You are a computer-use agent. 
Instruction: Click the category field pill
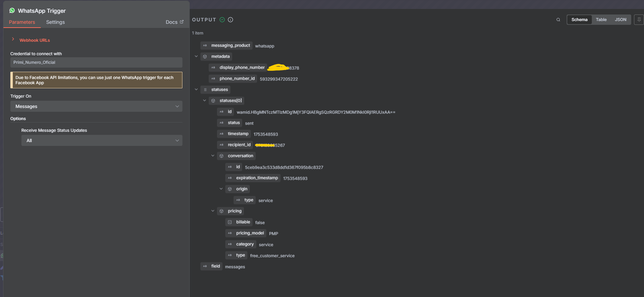[241, 244]
